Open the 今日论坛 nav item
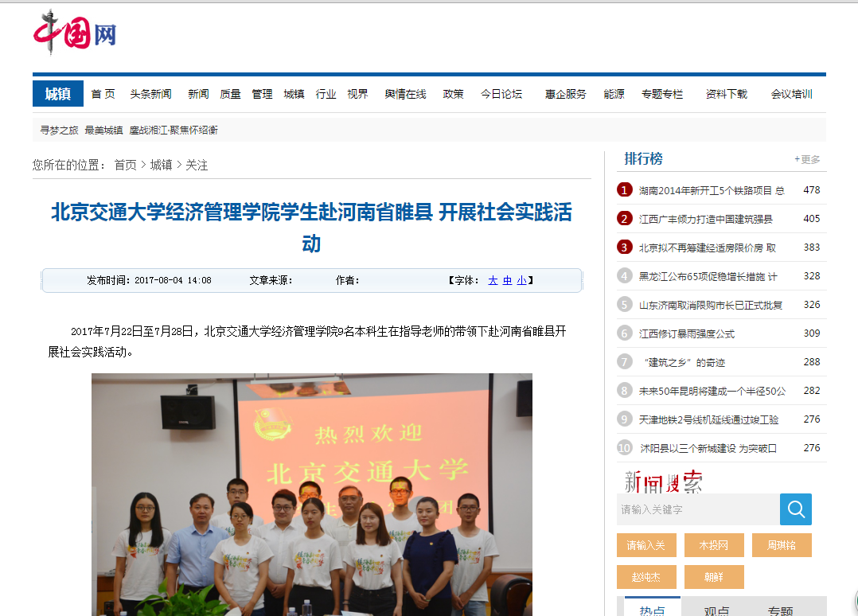The image size is (858, 616). (x=501, y=94)
